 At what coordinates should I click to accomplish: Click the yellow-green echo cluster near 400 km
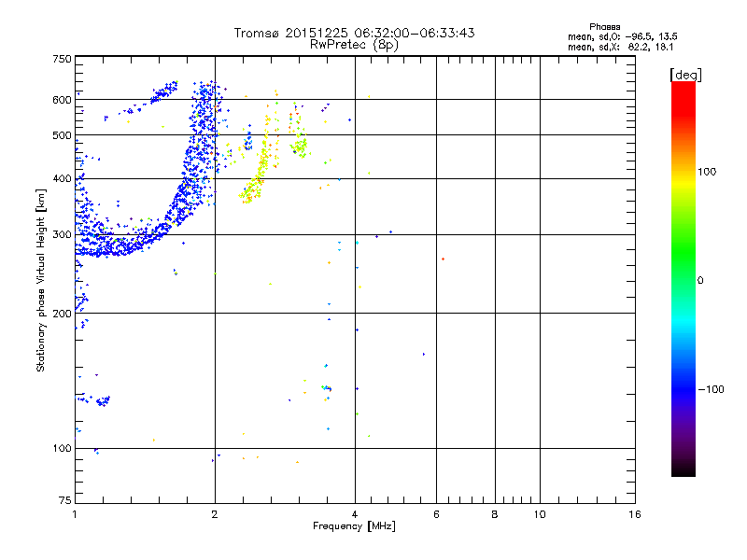[x=252, y=189]
